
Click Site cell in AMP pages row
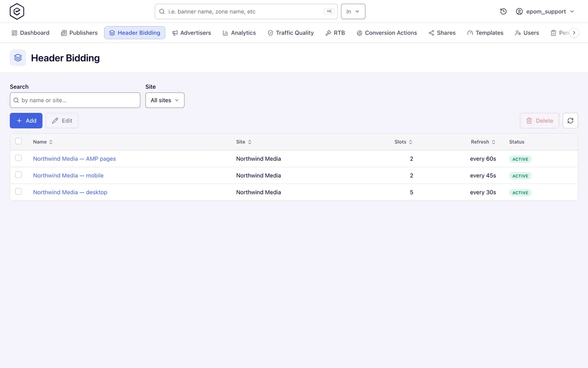[258, 159]
